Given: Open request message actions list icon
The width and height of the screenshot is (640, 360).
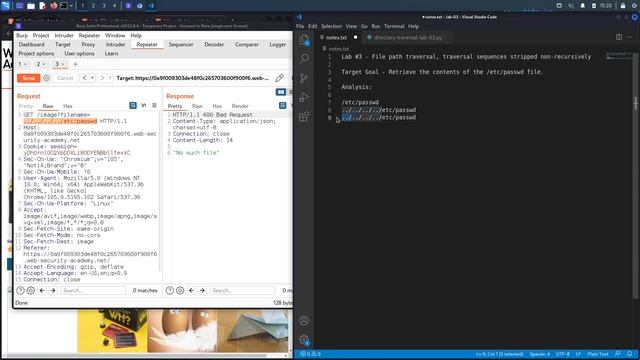Looking at the screenshot, I should [154, 105].
